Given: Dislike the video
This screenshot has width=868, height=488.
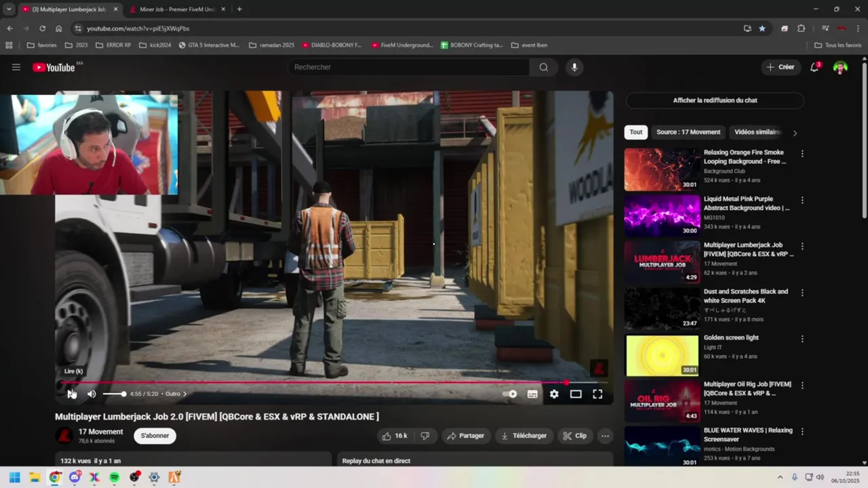Looking at the screenshot, I should point(425,436).
